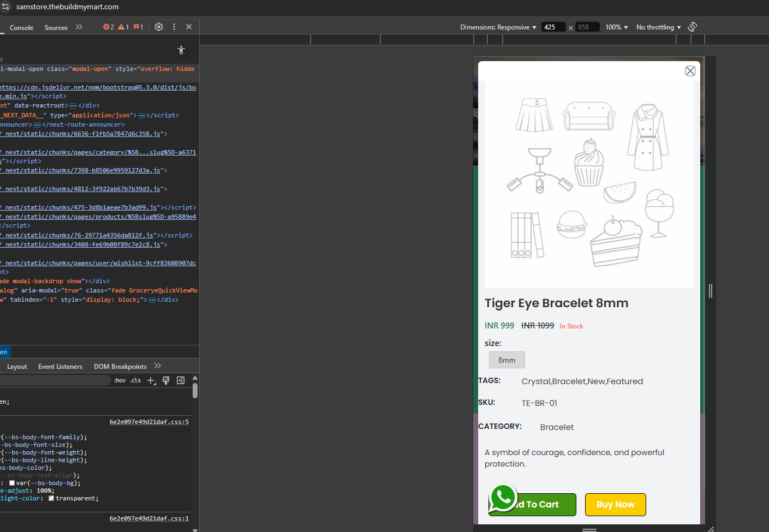Open the 6e2e097e49d21daf.css:1 source link
Viewport: 769px width, 532px height.
pyautogui.click(x=149, y=518)
